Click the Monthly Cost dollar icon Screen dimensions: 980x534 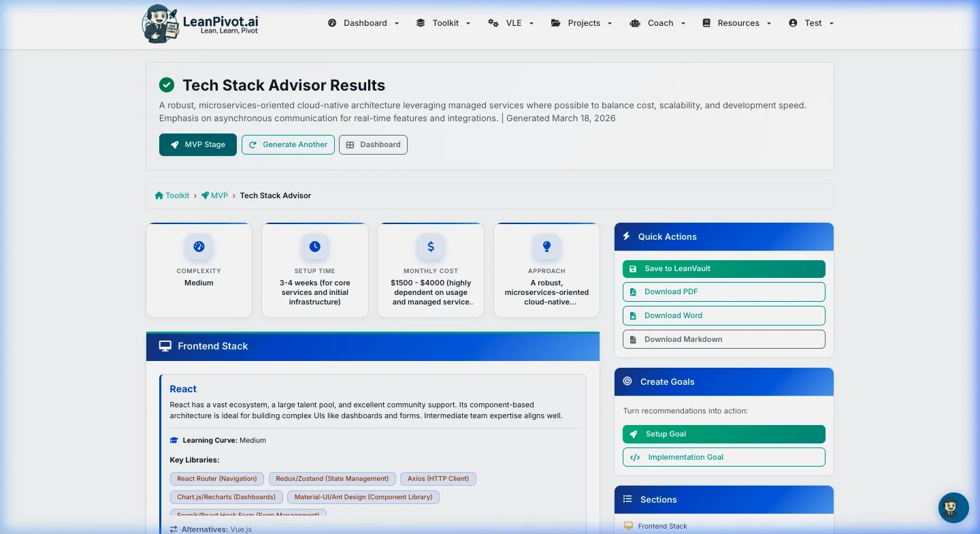431,247
